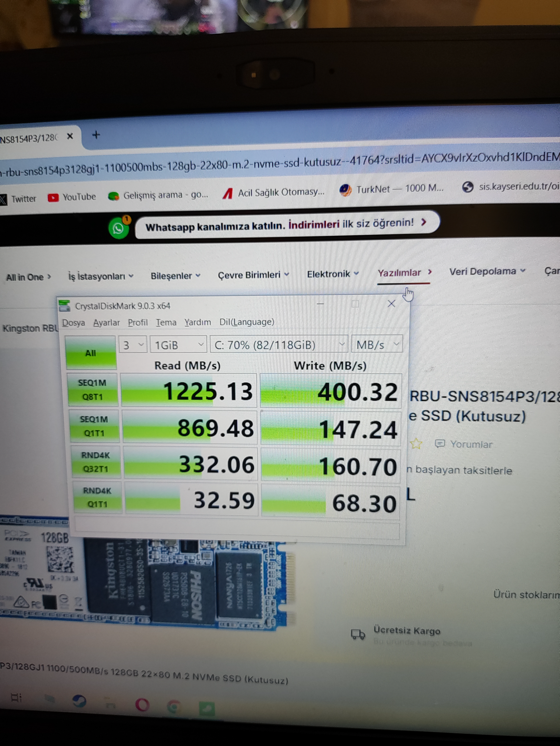Start the SEQ1M Q8T1 test button
Screen dimensions: 560x746
click(92, 390)
